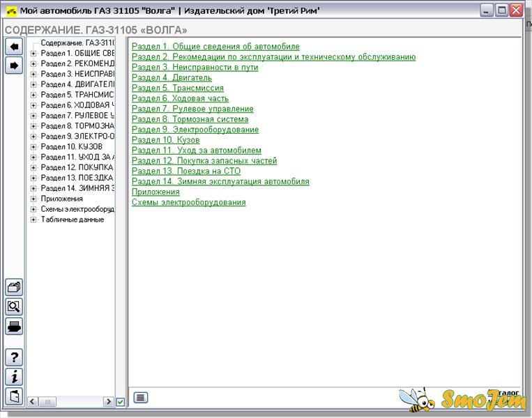Click the exit door icon at bottom left
This screenshot has width=532, height=418.
[14, 396]
